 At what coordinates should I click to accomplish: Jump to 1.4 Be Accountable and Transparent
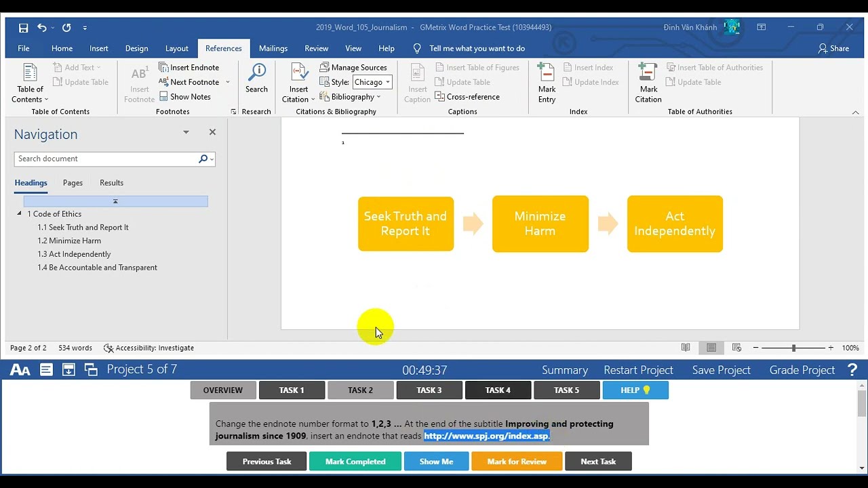pos(97,268)
